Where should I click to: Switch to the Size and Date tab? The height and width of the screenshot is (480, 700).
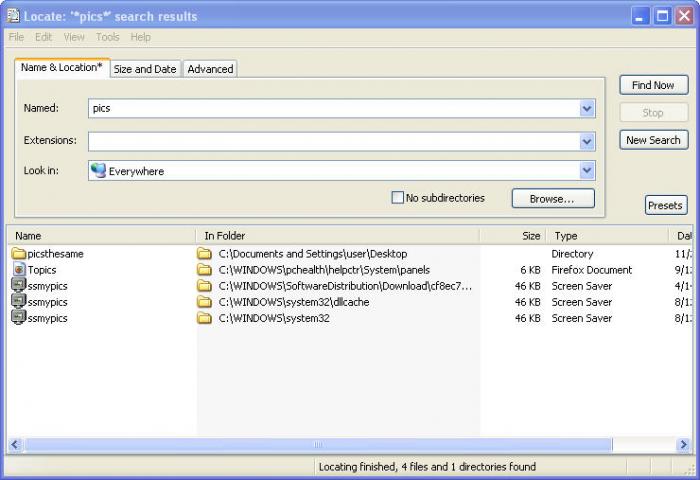click(x=145, y=69)
